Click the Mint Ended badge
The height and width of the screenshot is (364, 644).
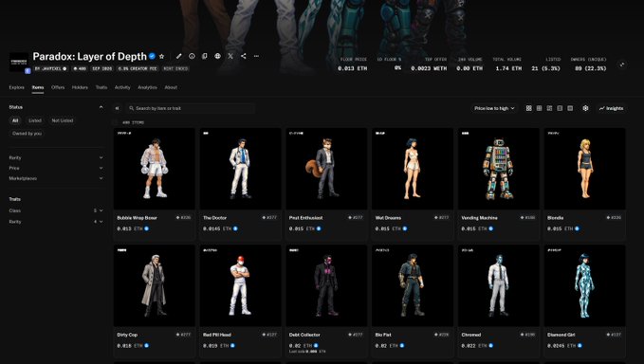[x=175, y=68]
